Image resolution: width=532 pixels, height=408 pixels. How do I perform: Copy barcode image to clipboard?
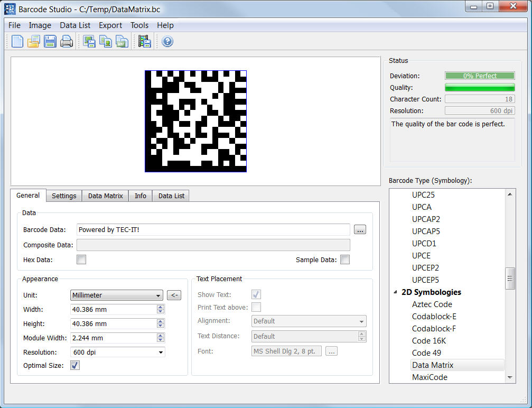point(106,41)
